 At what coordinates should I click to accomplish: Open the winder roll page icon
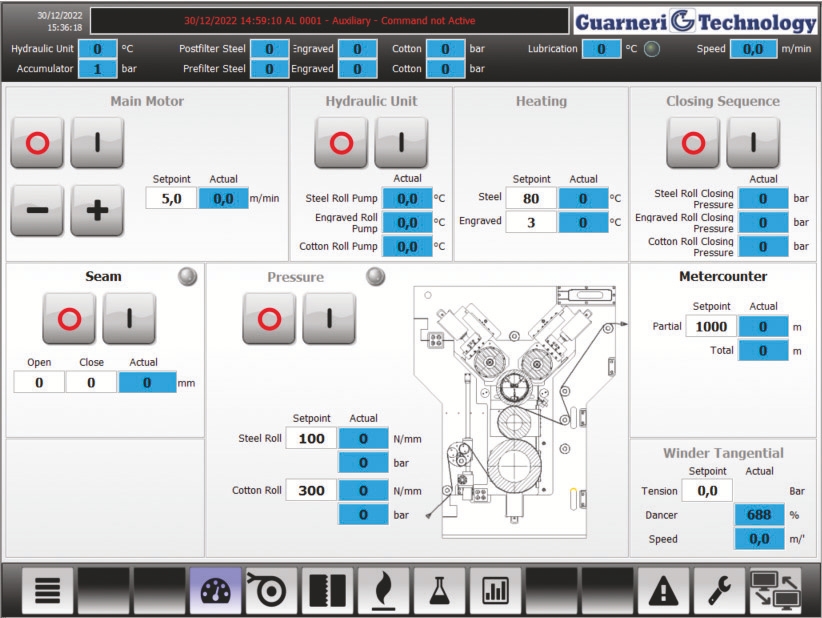271,591
